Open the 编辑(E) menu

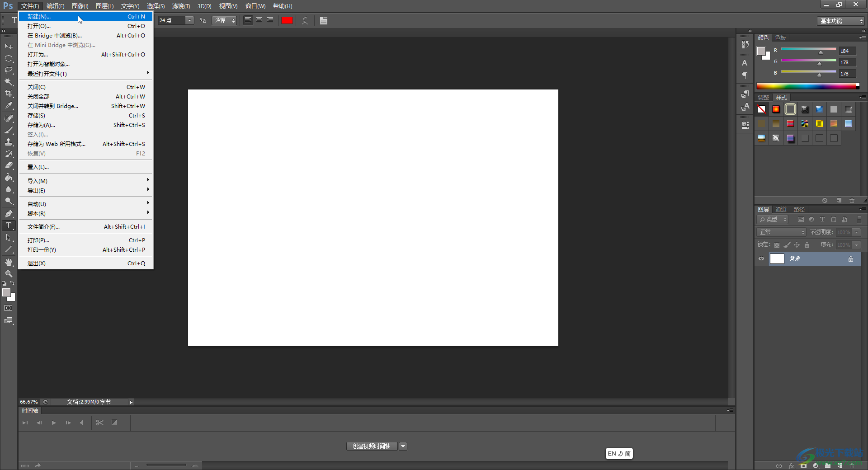55,6
